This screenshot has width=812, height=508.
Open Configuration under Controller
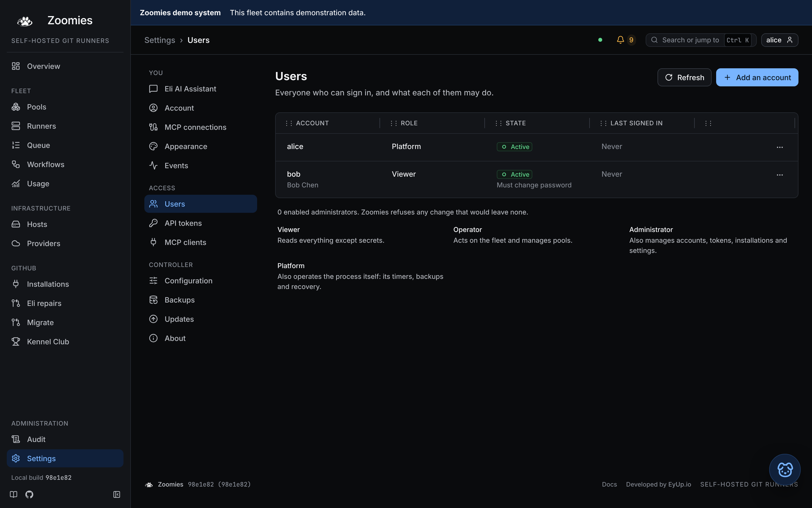tap(201, 281)
